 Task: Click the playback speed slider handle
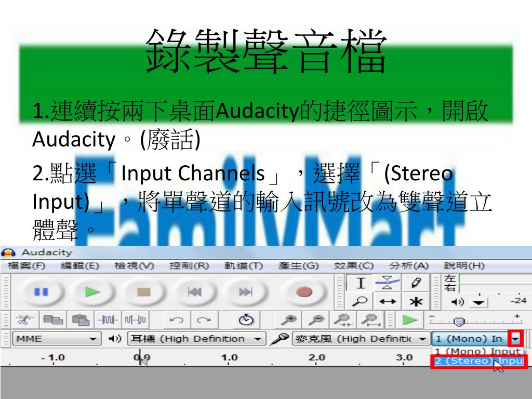click(459, 321)
